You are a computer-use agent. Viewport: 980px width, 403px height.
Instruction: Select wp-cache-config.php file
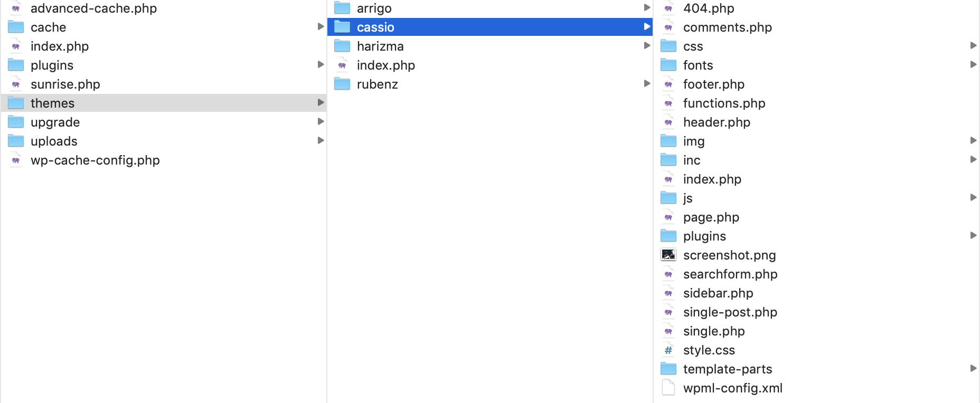tap(95, 160)
